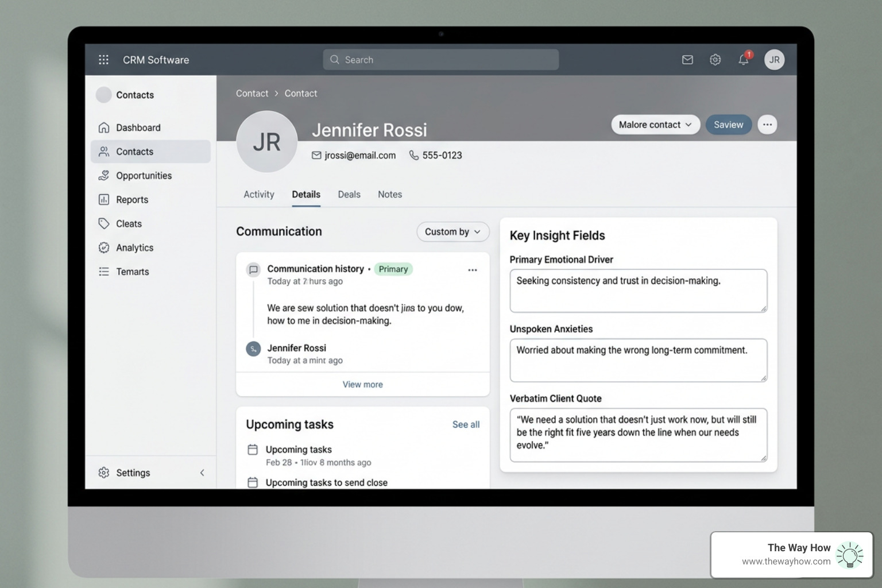Click the gray circle avatar beside Contacts heading
The height and width of the screenshot is (588, 882).
click(104, 95)
